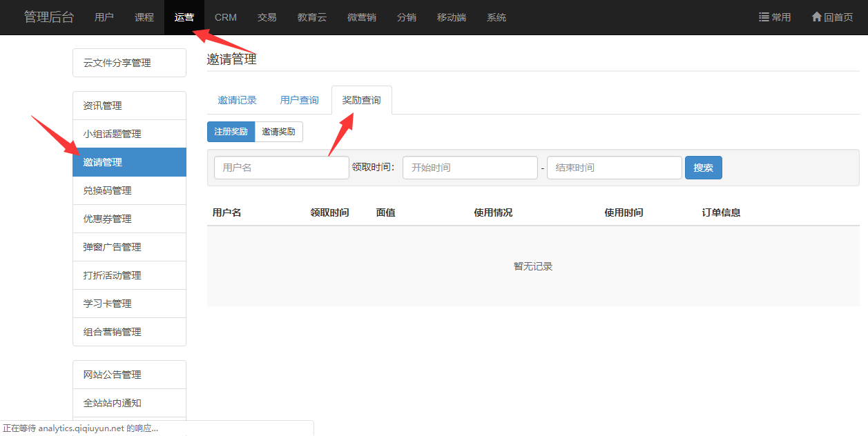Open the CRM menu item
This screenshot has width=868, height=436.
(226, 17)
